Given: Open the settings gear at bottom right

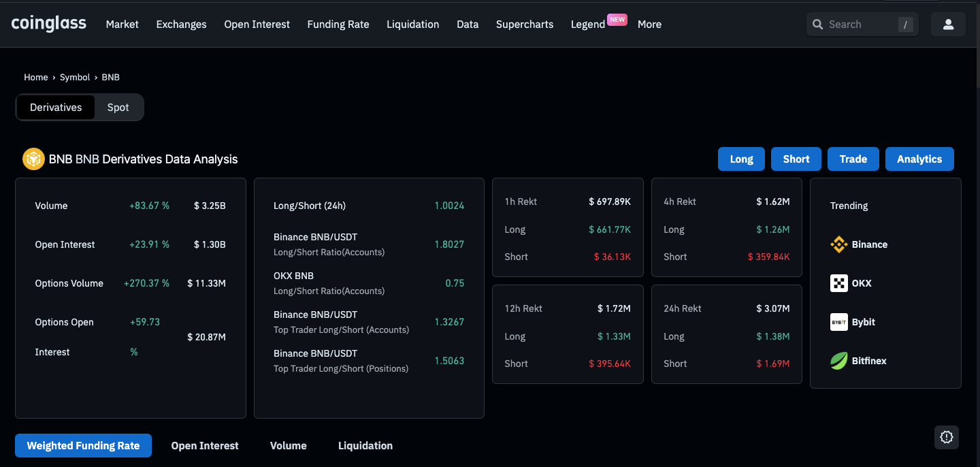Looking at the screenshot, I should [946, 437].
